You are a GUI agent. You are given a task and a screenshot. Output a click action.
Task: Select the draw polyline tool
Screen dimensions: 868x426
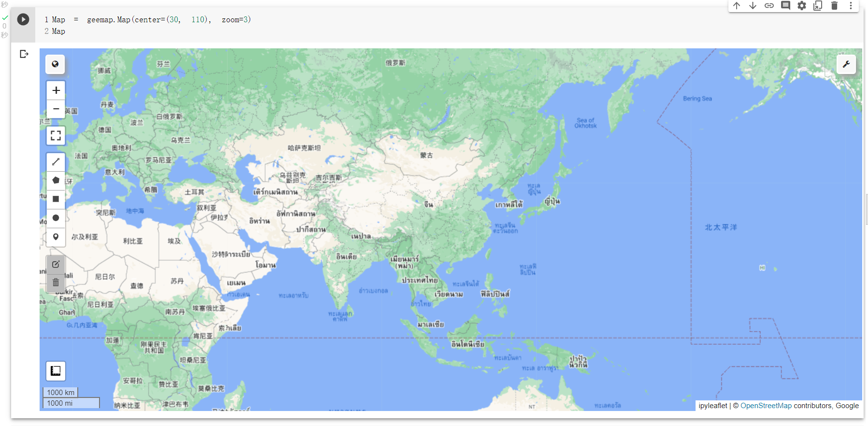point(56,162)
